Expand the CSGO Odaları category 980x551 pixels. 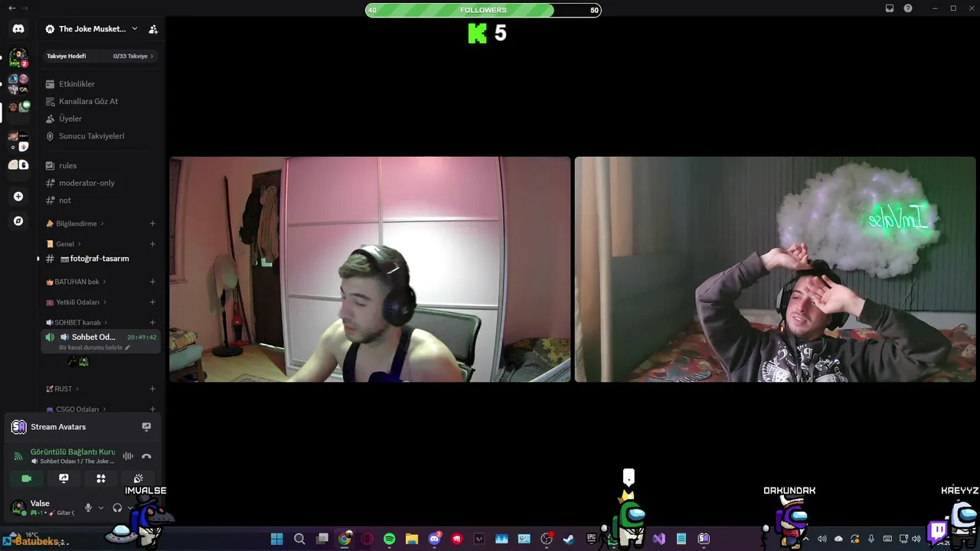click(x=76, y=409)
